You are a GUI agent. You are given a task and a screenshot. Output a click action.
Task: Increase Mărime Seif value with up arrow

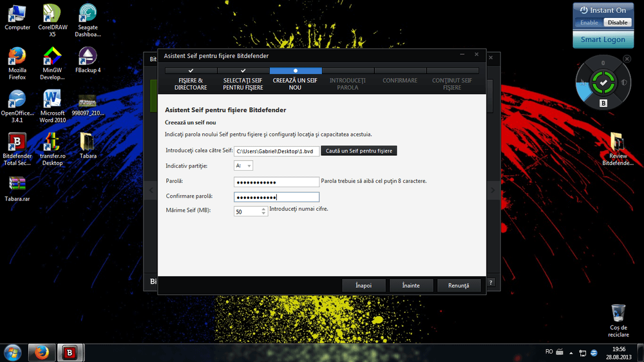pos(263,209)
